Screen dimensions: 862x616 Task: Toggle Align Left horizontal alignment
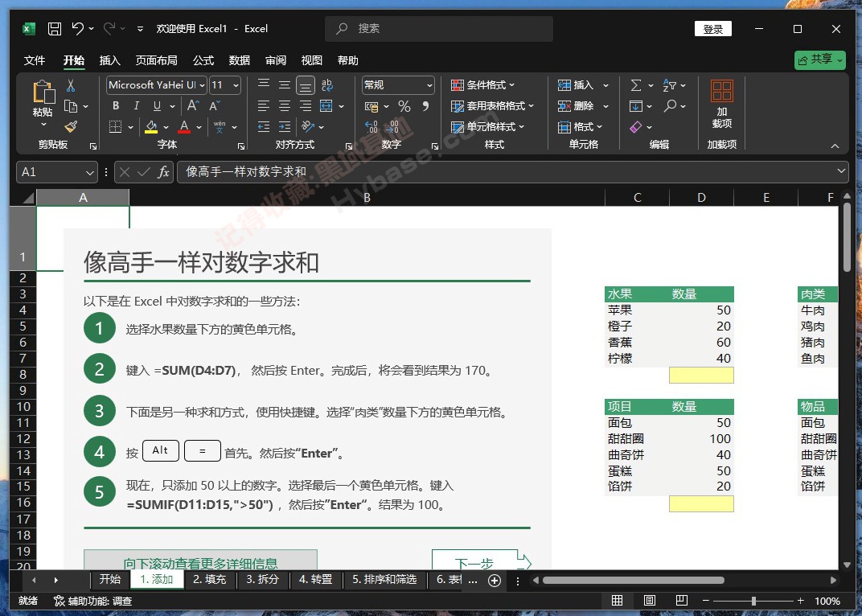click(x=264, y=106)
